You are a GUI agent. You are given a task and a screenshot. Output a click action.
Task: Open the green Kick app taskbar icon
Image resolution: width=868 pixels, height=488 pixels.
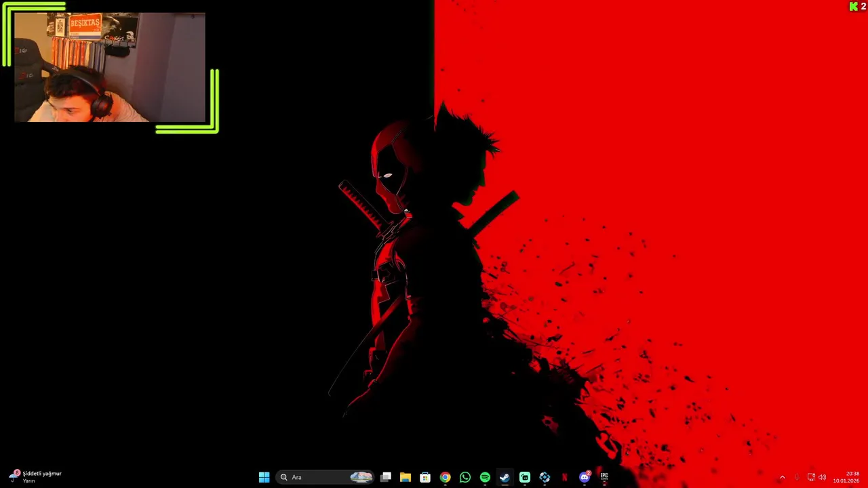525,477
